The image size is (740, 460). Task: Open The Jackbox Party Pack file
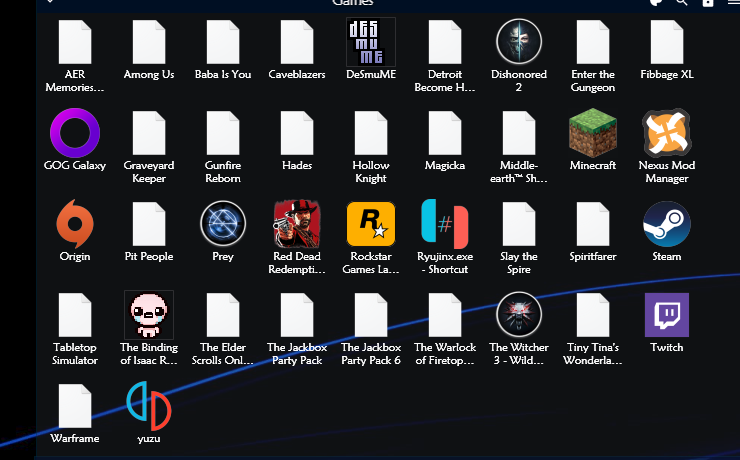[x=297, y=315]
